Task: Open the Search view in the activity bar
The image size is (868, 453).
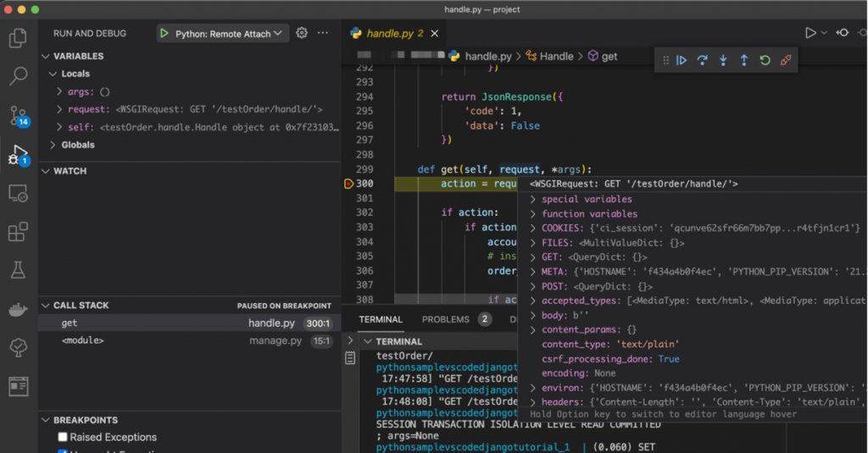Action: pyautogui.click(x=18, y=75)
